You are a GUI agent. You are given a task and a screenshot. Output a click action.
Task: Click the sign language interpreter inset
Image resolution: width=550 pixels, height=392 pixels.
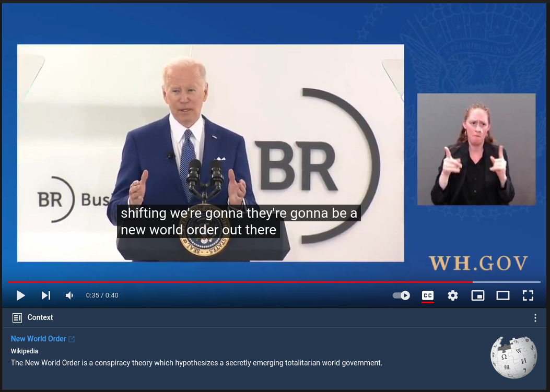point(476,149)
